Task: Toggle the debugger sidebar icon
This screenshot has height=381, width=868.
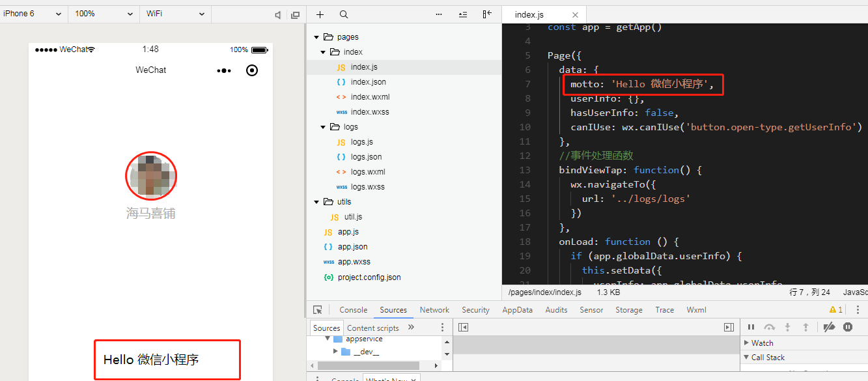Action: click(729, 327)
